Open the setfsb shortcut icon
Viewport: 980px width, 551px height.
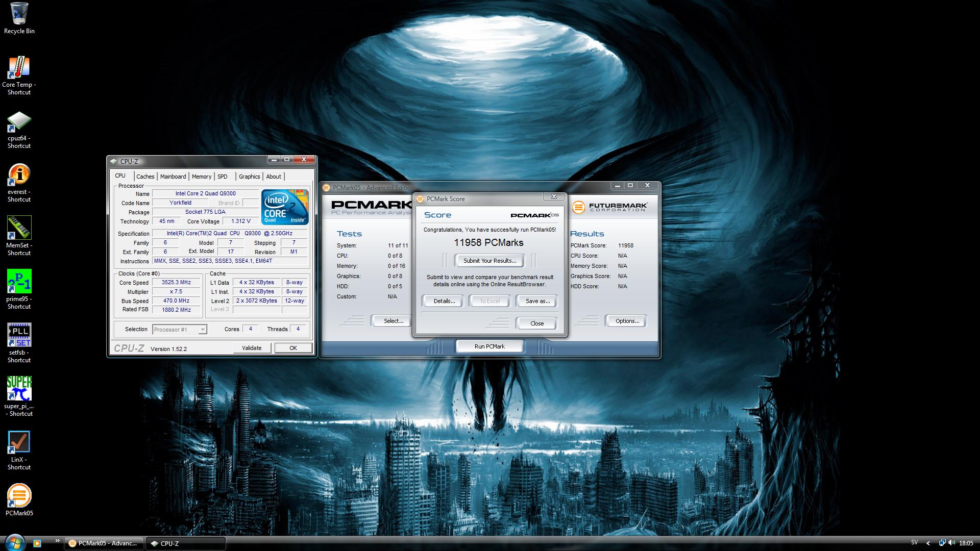click(19, 343)
